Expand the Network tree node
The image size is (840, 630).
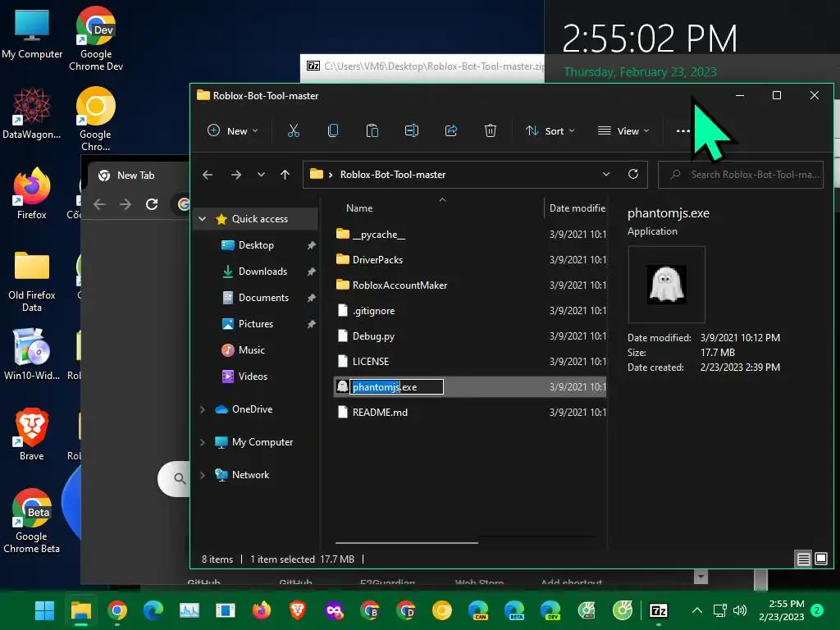pyautogui.click(x=203, y=475)
